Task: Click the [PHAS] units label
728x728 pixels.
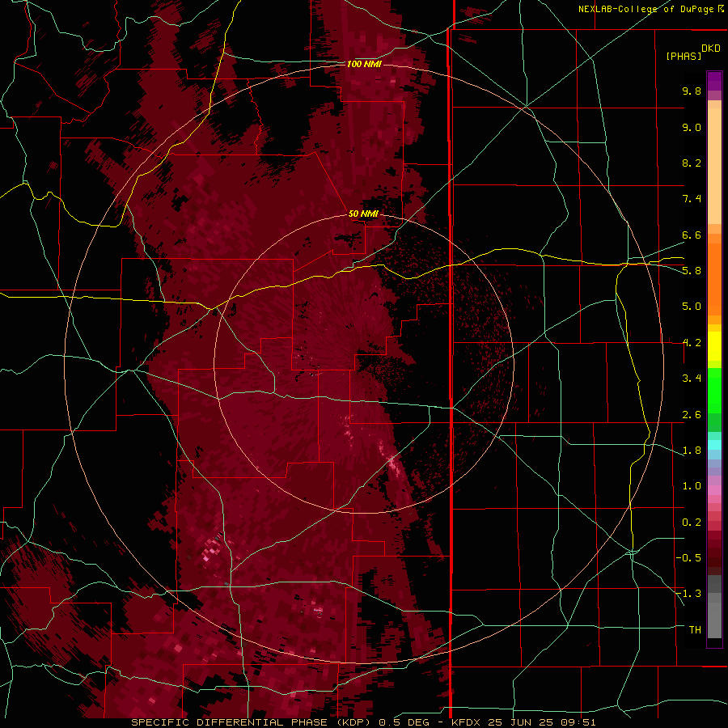Action: pos(684,56)
